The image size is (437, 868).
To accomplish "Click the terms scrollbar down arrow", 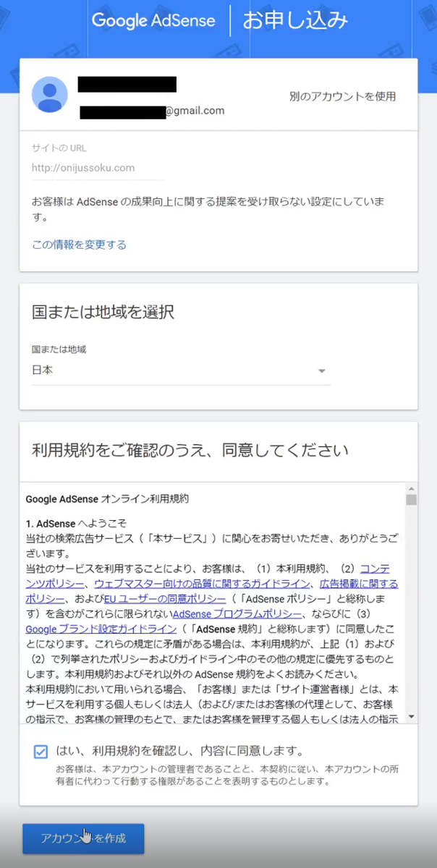I will (x=411, y=717).
